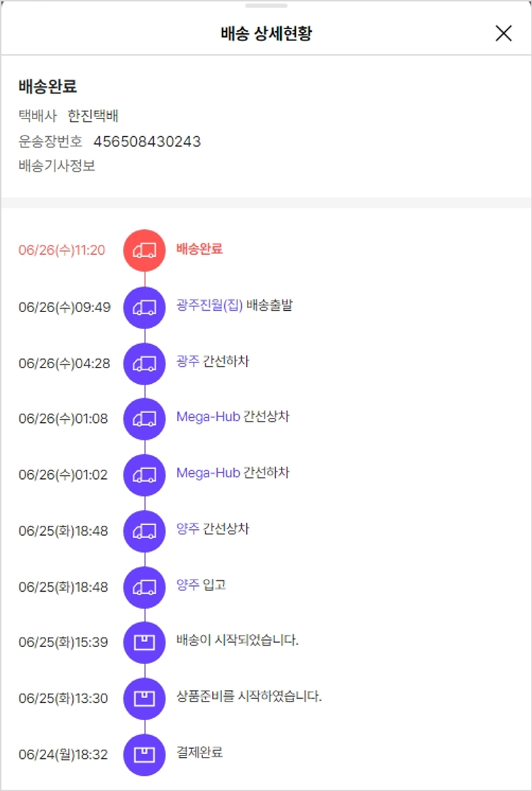Click the box icon beside 결제완료
Image resolution: width=532 pixels, height=791 pixels.
tap(145, 754)
